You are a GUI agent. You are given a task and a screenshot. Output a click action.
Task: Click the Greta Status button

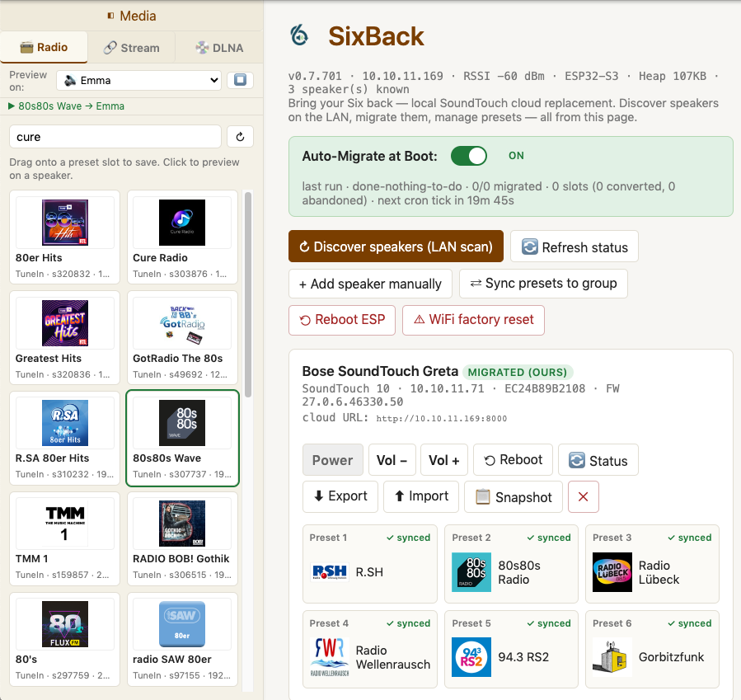point(598,460)
